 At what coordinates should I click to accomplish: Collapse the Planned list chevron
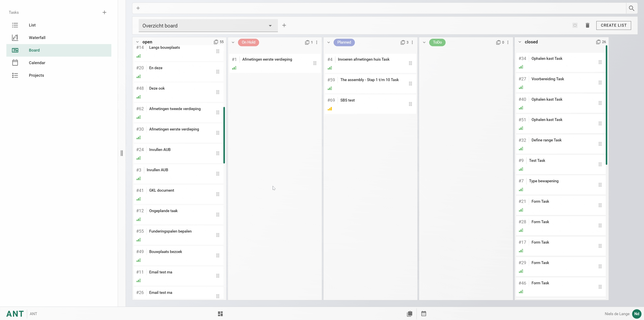[x=329, y=42]
